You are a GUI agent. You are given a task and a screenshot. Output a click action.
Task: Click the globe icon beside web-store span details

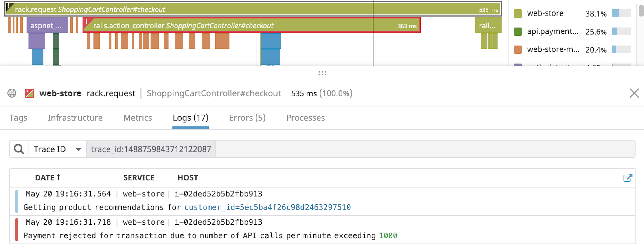pyautogui.click(x=11, y=93)
